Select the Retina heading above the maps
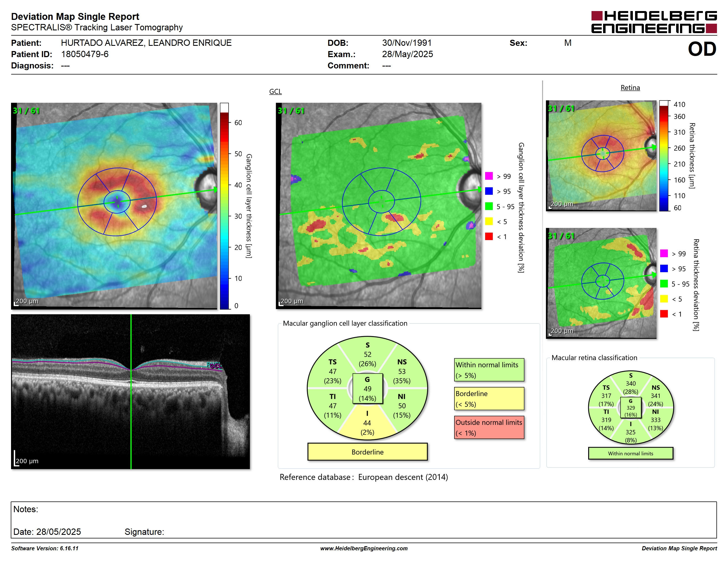728x563 pixels. [x=630, y=88]
